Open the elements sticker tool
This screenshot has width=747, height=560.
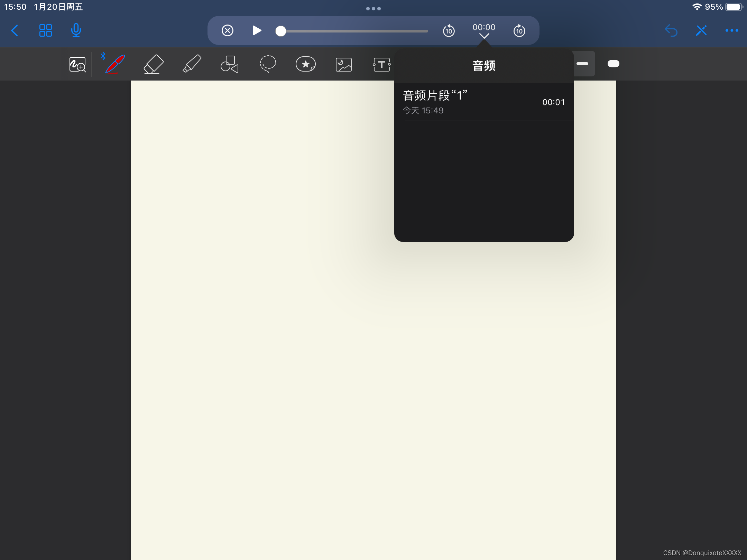tap(306, 64)
